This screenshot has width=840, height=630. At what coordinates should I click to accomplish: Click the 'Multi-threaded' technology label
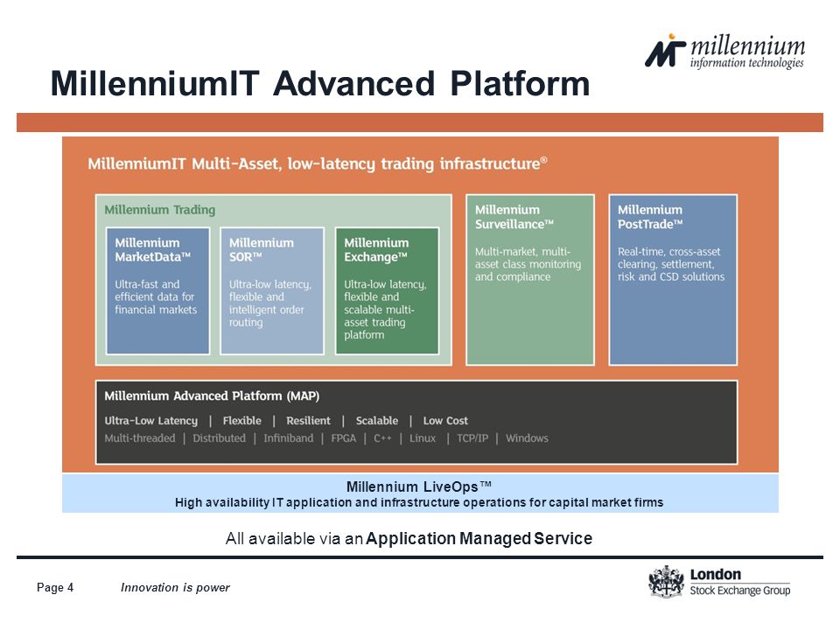click(140, 438)
